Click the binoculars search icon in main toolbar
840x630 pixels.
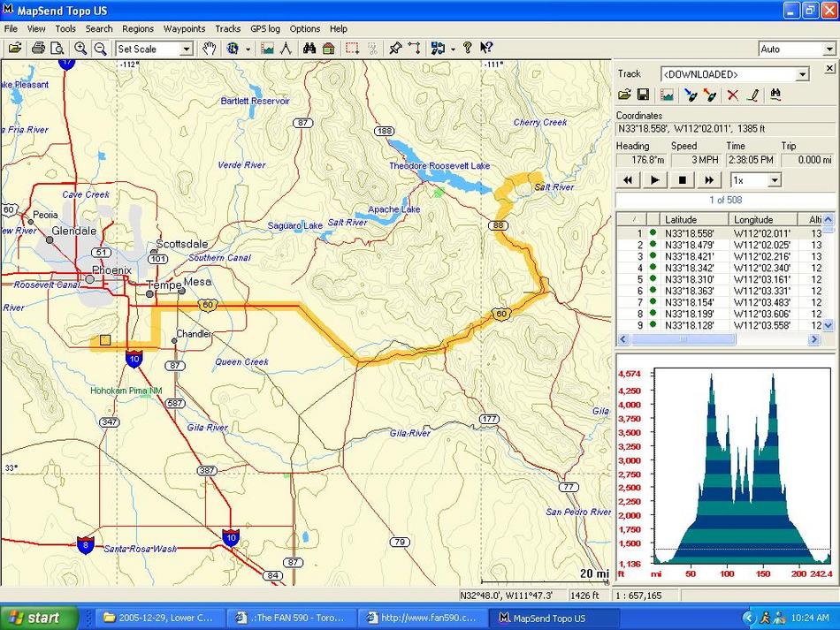(309, 49)
